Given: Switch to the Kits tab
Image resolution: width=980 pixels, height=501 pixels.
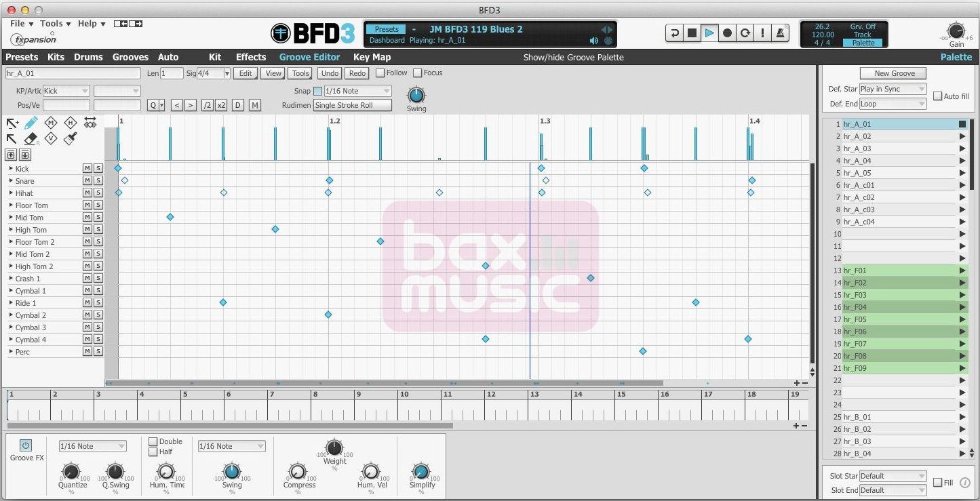Looking at the screenshot, I should coord(56,57).
